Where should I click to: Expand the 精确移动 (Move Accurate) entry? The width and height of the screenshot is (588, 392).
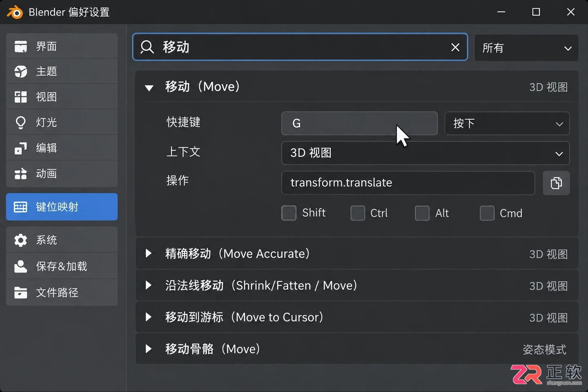pos(149,254)
